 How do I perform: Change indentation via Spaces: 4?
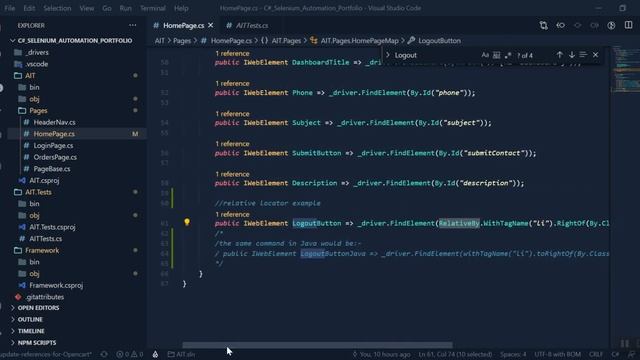coord(513,354)
